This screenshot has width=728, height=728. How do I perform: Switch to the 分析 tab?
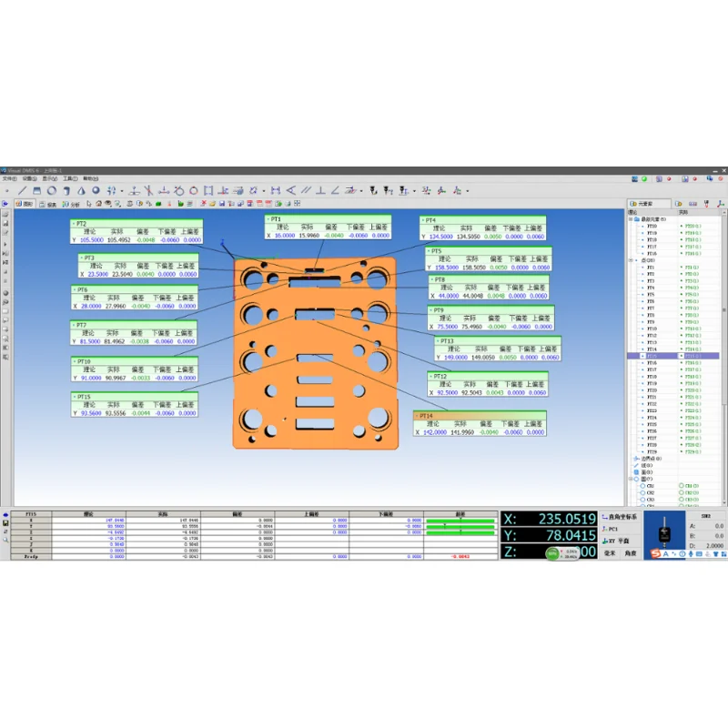pos(71,204)
